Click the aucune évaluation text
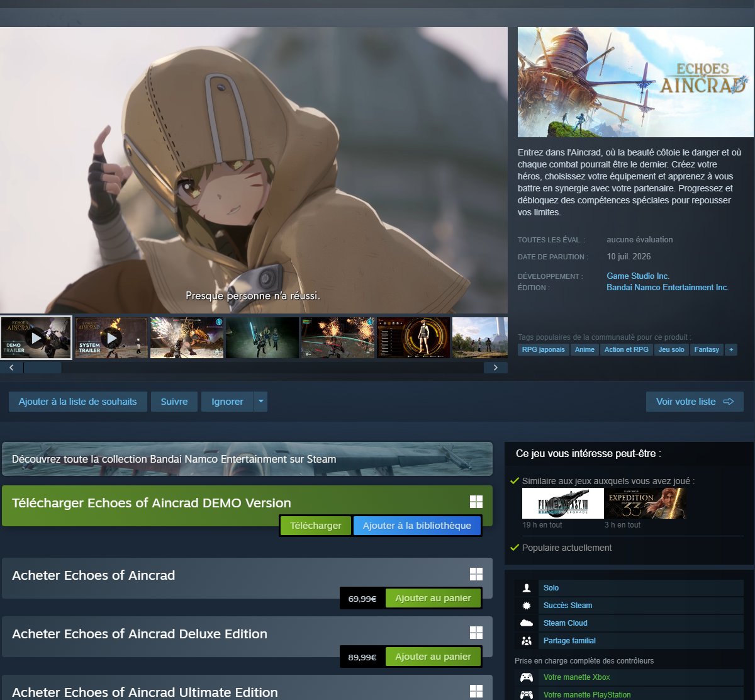The width and height of the screenshot is (755, 700). [x=639, y=239]
